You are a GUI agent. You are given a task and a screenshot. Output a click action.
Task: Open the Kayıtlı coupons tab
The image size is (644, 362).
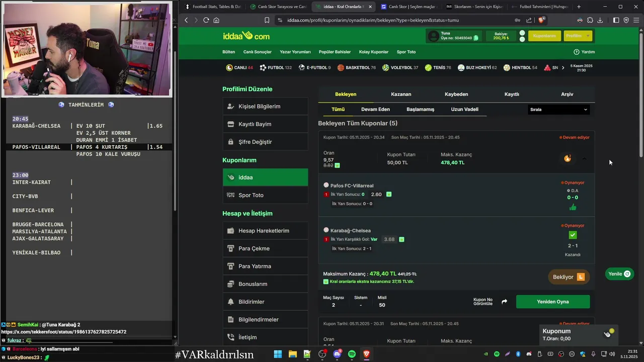pos(512,94)
